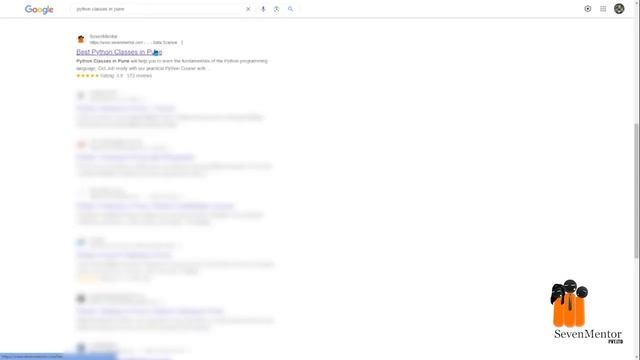
Task: Click the SevenMentor site name above result
Action: (x=103, y=36)
